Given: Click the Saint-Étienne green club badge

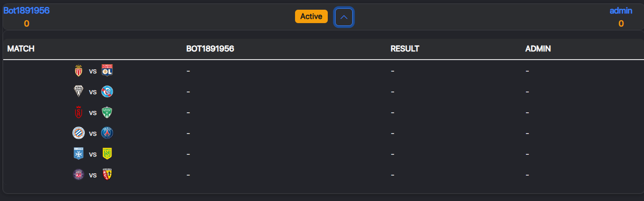Looking at the screenshot, I should [107, 112].
